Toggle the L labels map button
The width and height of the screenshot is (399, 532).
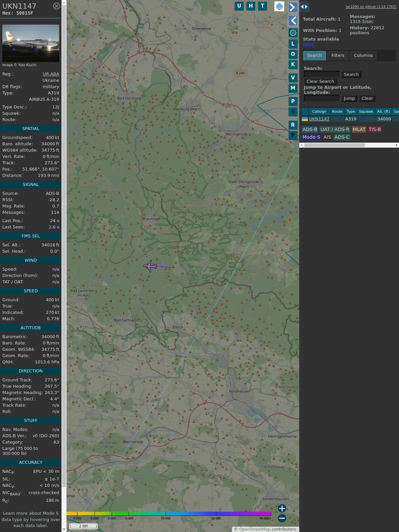coord(293,44)
